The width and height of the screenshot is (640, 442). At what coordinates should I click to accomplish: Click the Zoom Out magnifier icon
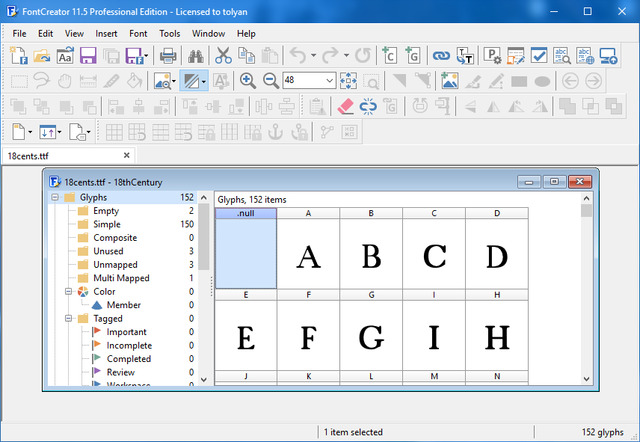pos(270,81)
